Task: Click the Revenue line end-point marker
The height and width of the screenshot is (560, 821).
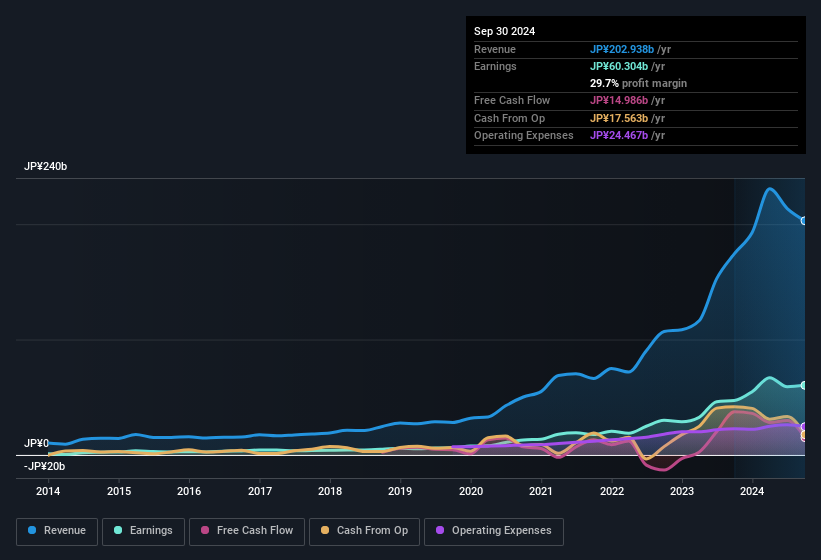Action: coord(804,221)
